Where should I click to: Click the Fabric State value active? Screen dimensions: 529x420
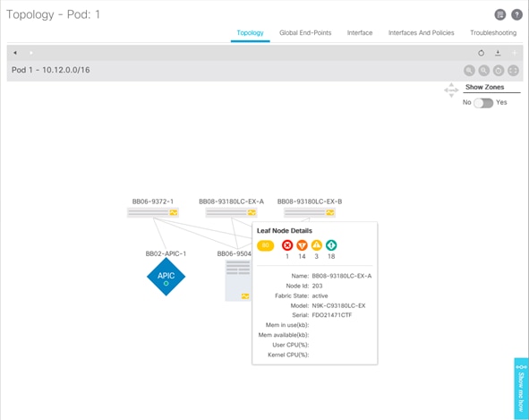click(x=320, y=296)
